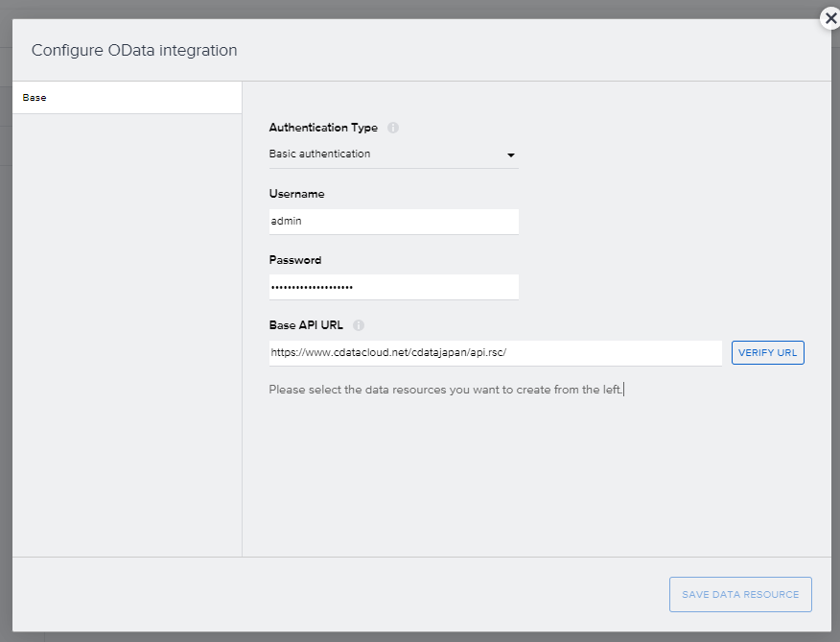Click the Base API URL label
Viewport: 840px width, 642px height.
point(306,325)
